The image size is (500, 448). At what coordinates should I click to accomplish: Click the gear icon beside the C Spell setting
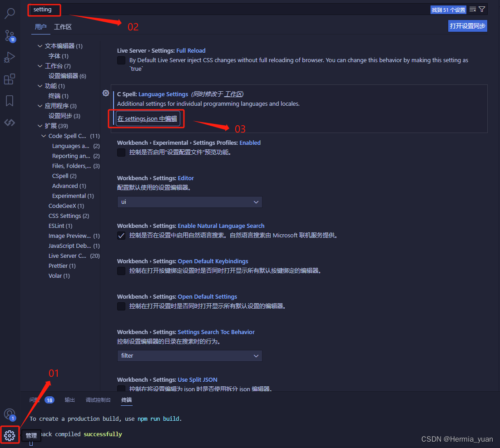106,93
